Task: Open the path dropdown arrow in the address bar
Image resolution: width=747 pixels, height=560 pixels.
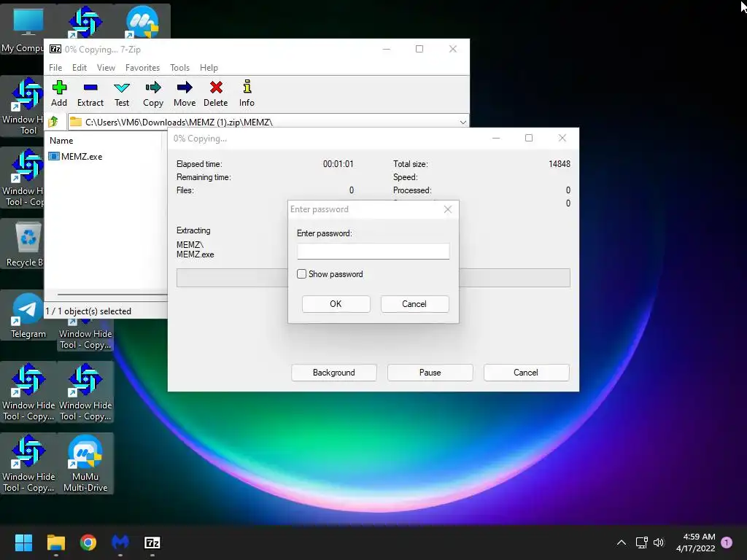Action: point(462,122)
